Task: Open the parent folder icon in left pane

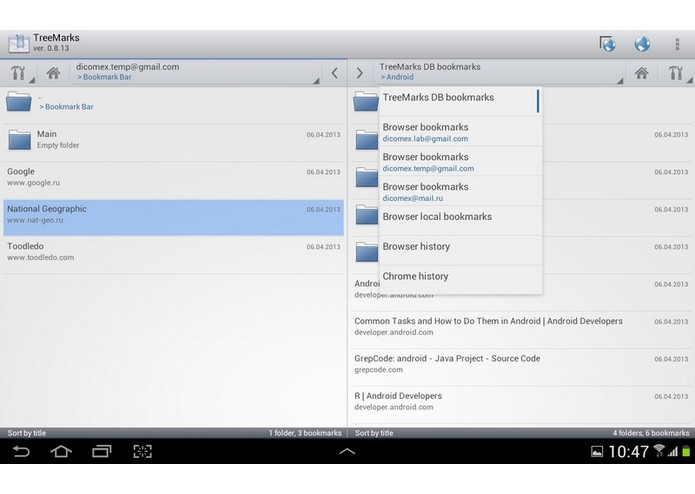Action: [19, 101]
